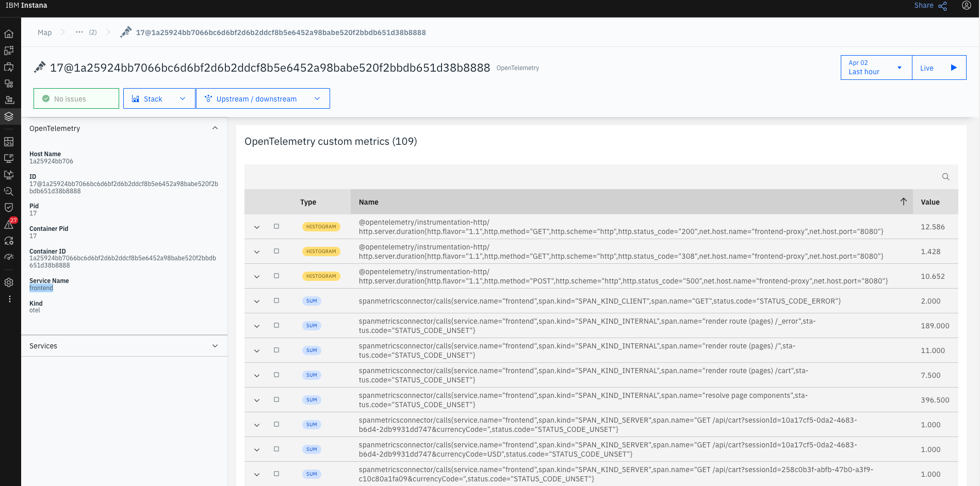Open the Analytics magnifier icon in sidebar
The height and width of the screenshot is (486, 980).
(9, 191)
